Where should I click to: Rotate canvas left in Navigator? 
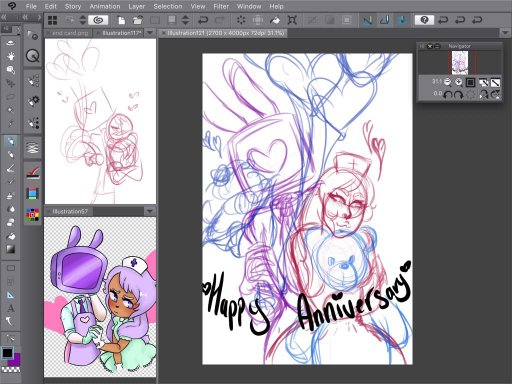[448, 95]
